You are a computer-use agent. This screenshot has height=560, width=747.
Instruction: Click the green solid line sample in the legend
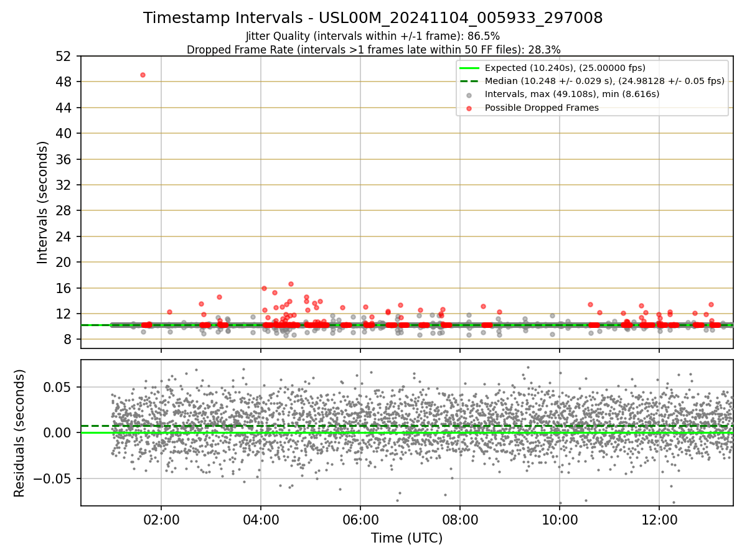click(x=469, y=68)
